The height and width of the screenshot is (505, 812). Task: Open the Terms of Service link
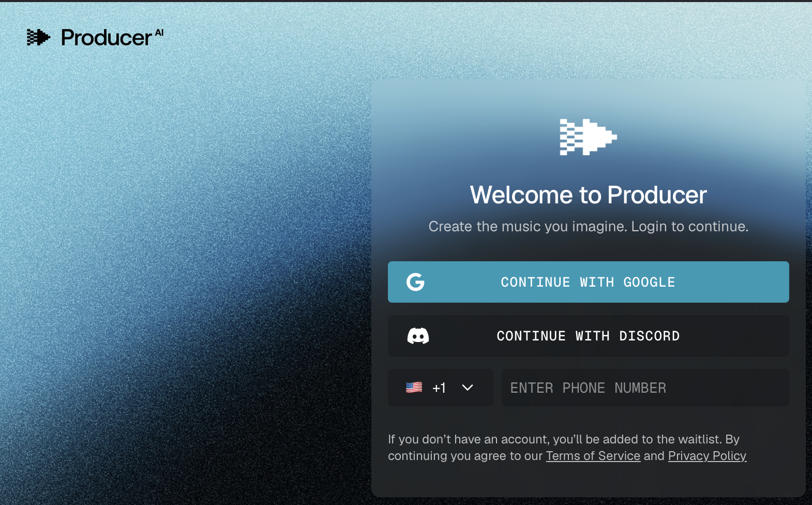point(593,456)
